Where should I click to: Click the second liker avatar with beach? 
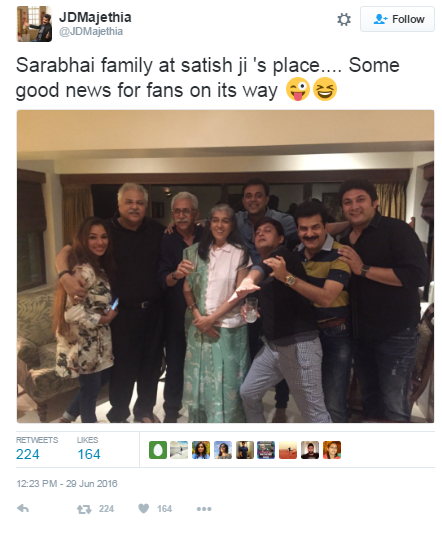pyautogui.click(x=179, y=450)
